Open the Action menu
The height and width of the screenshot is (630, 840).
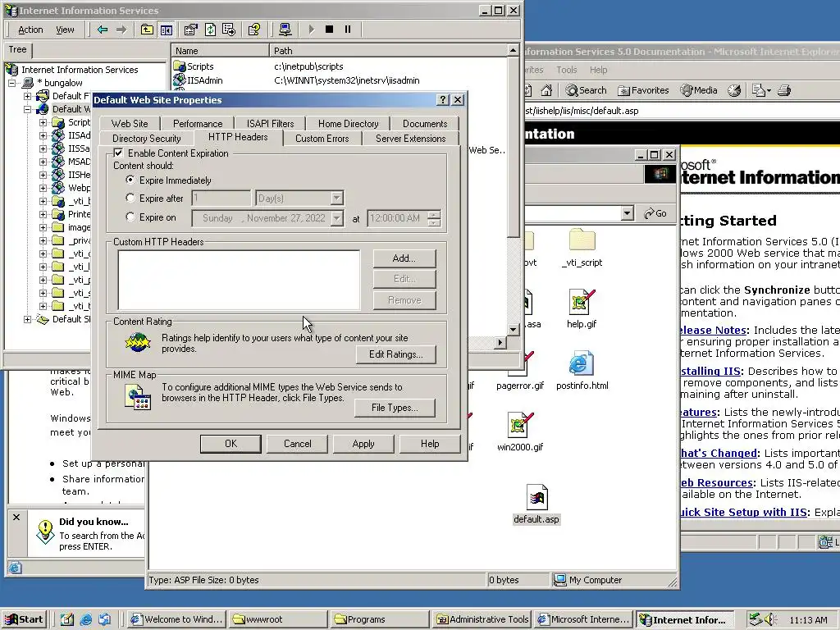tap(30, 30)
